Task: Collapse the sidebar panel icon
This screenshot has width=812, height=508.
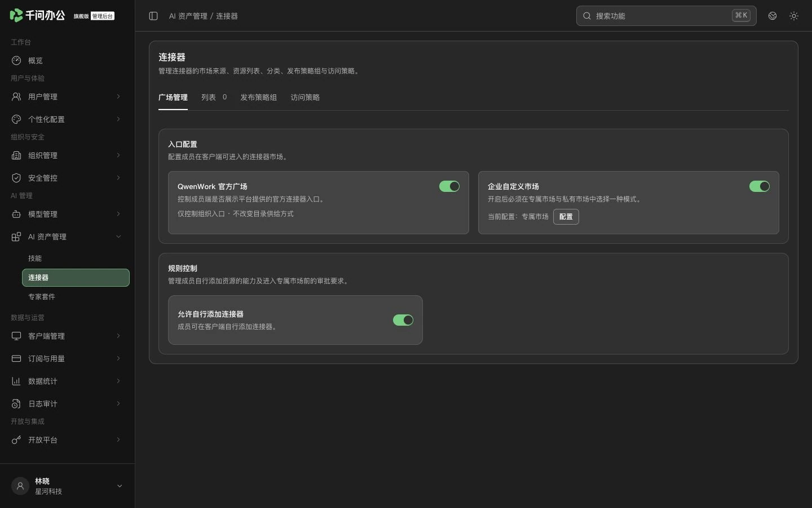Action: pyautogui.click(x=153, y=16)
